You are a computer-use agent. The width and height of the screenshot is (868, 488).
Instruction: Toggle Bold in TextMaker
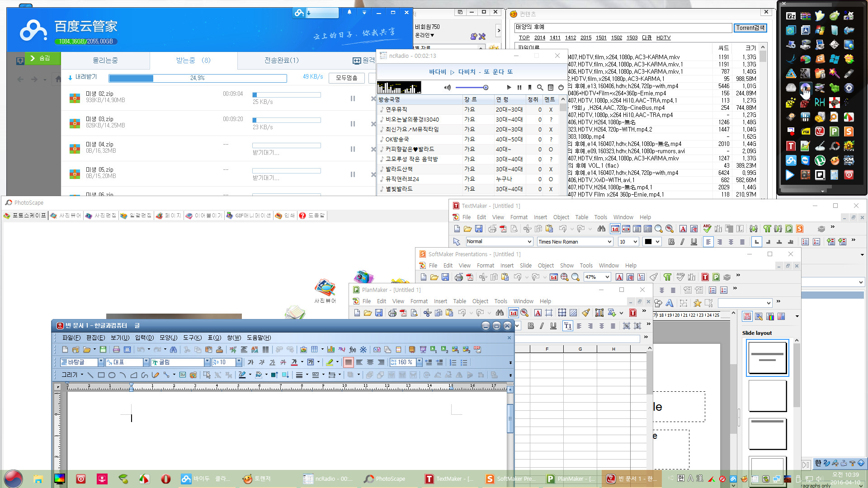pos(671,242)
